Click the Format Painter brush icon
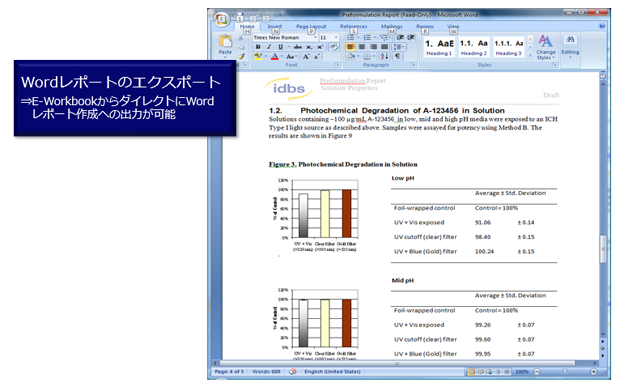620x387 pixels. click(x=241, y=56)
